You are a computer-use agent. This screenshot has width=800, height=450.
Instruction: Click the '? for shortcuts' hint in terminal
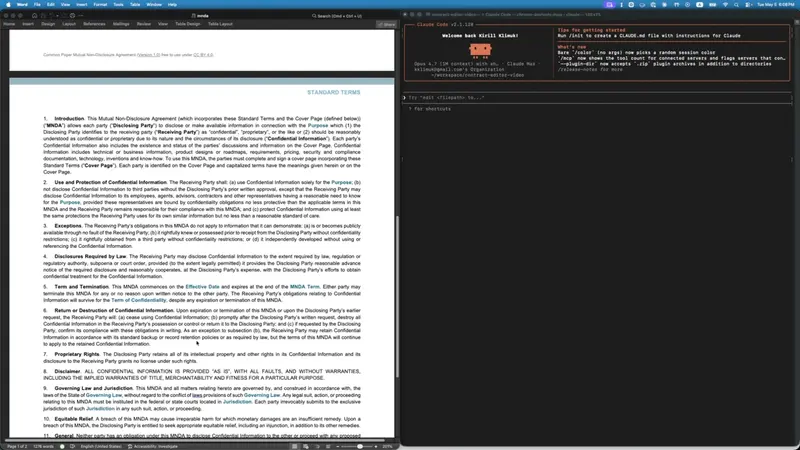430,109
